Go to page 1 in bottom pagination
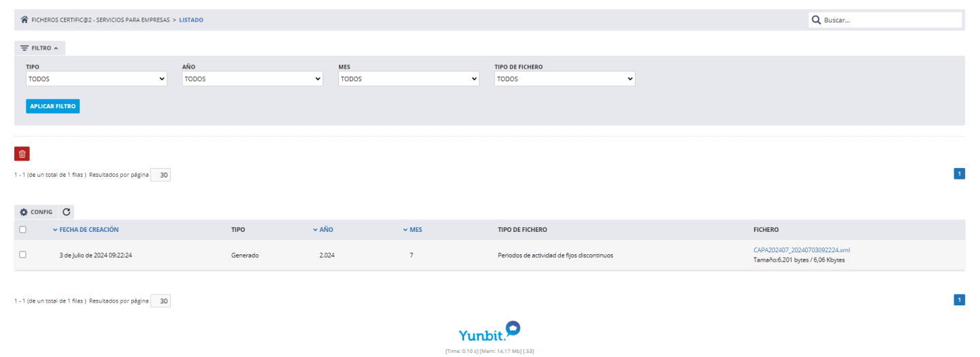 [x=959, y=300]
